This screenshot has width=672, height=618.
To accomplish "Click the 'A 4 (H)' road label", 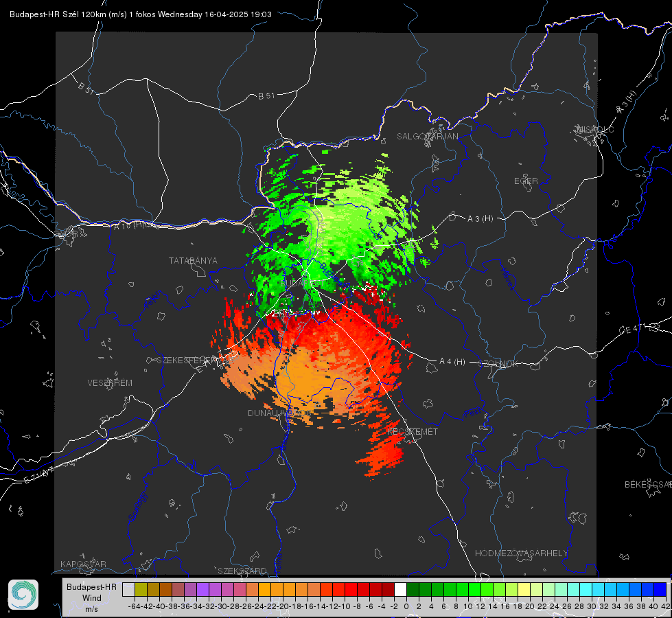I will point(452,362).
